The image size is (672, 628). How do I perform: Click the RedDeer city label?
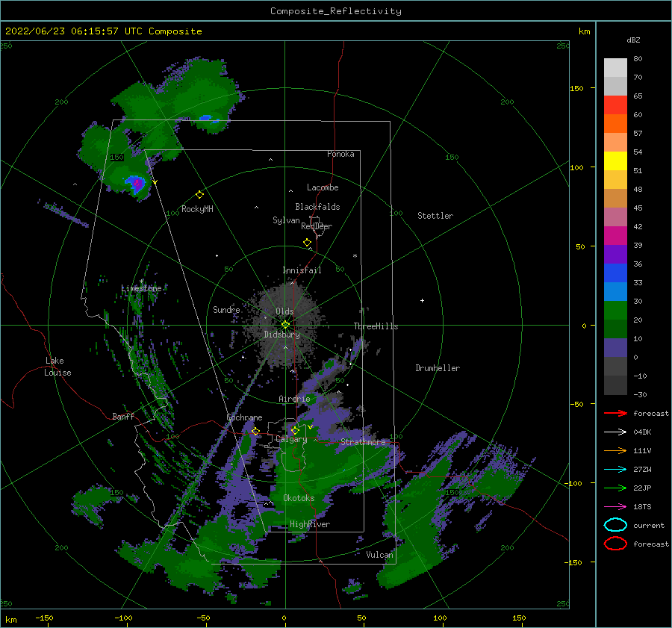point(317,226)
